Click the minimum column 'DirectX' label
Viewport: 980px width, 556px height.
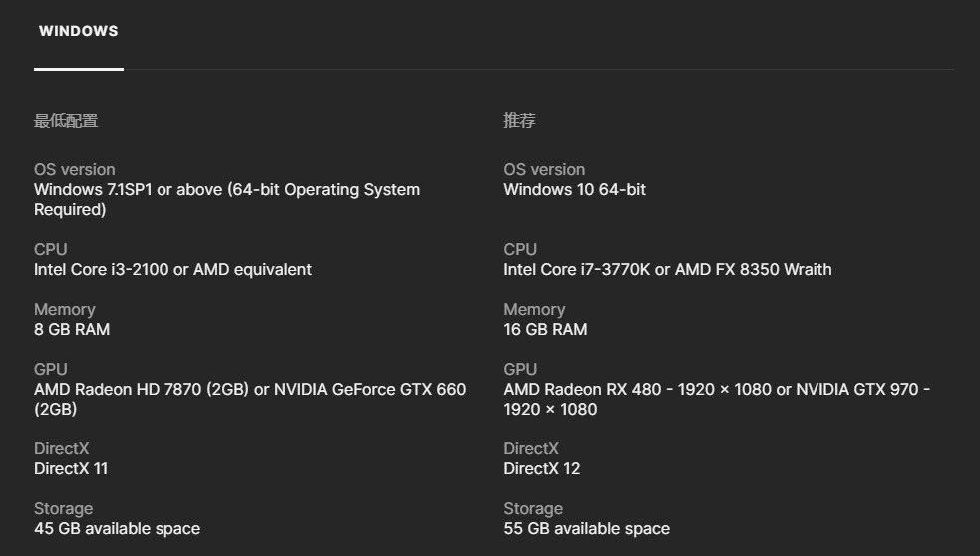[62, 449]
